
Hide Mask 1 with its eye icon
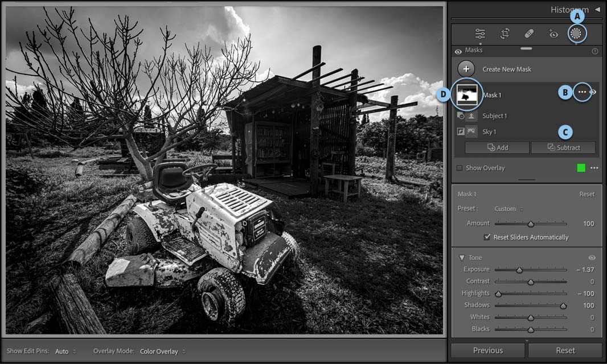click(593, 92)
